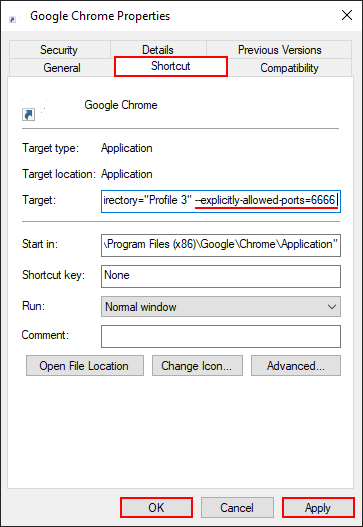Click the title bar shortcut icon
The height and width of the screenshot is (527, 363).
click(12, 20)
